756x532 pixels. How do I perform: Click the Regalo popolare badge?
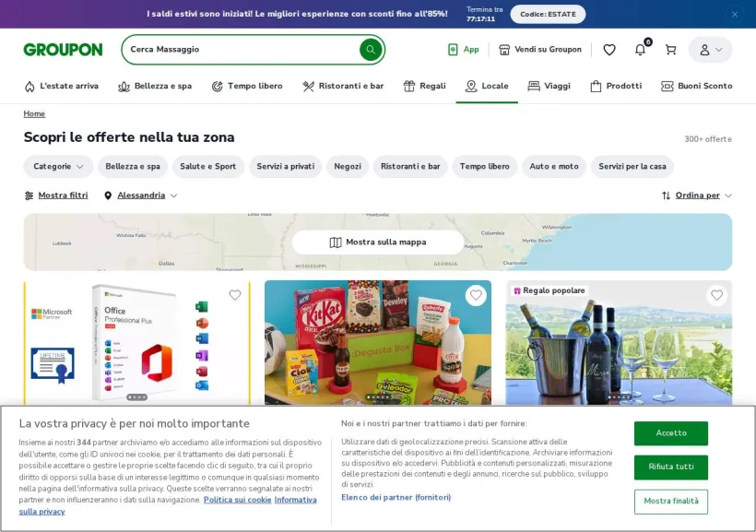pyautogui.click(x=549, y=290)
